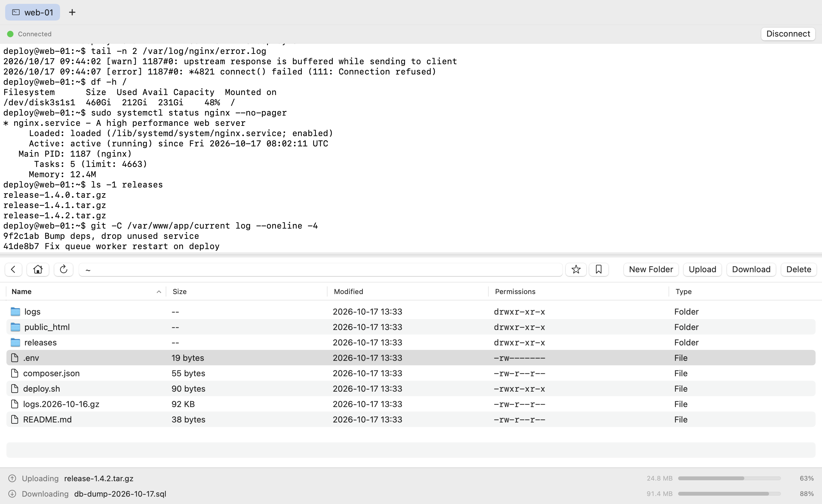Image resolution: width=822 pixels, height=504 pixels.
Task: Disconnect from the server
Action: [x=788, y=34]
